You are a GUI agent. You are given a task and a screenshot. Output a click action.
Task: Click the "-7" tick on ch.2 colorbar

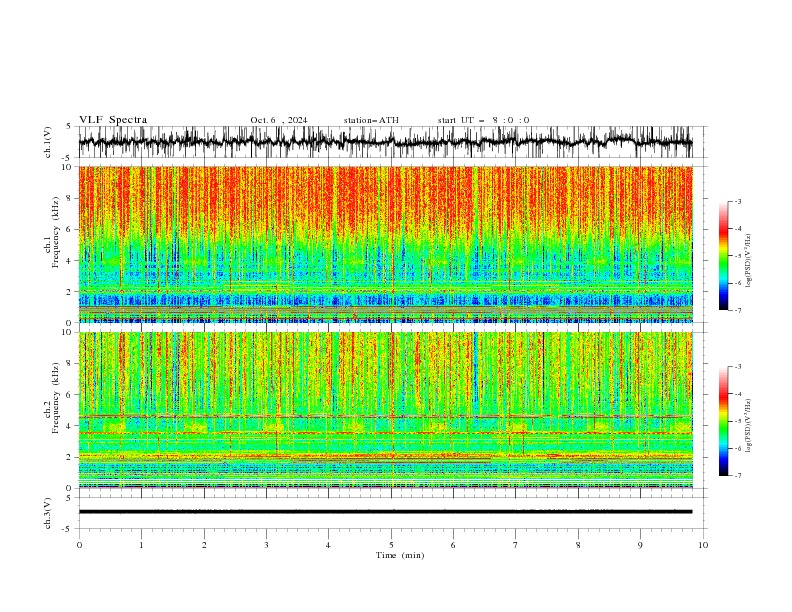[737, 475]
